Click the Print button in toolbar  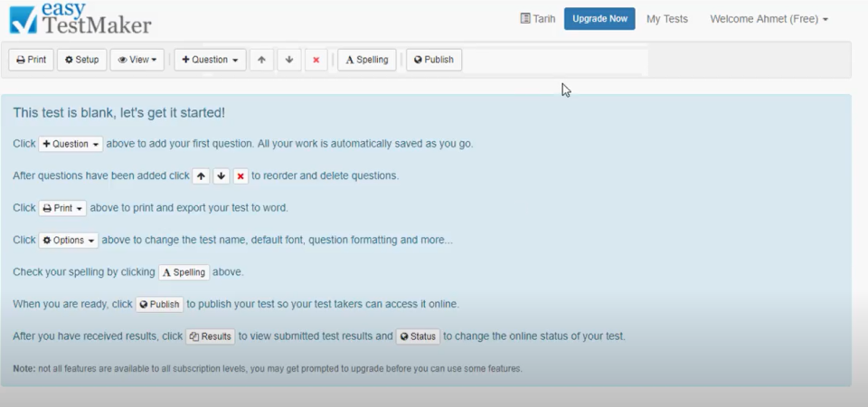(31, 60)
